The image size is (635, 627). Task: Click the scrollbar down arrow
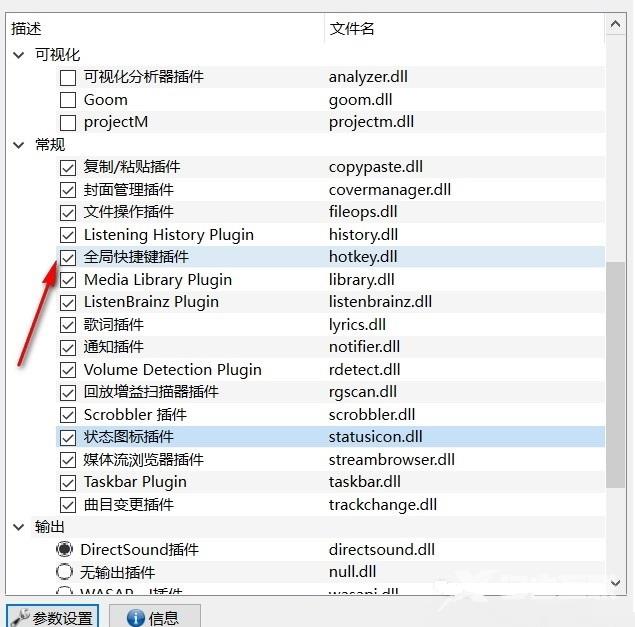tap(615, 583)
